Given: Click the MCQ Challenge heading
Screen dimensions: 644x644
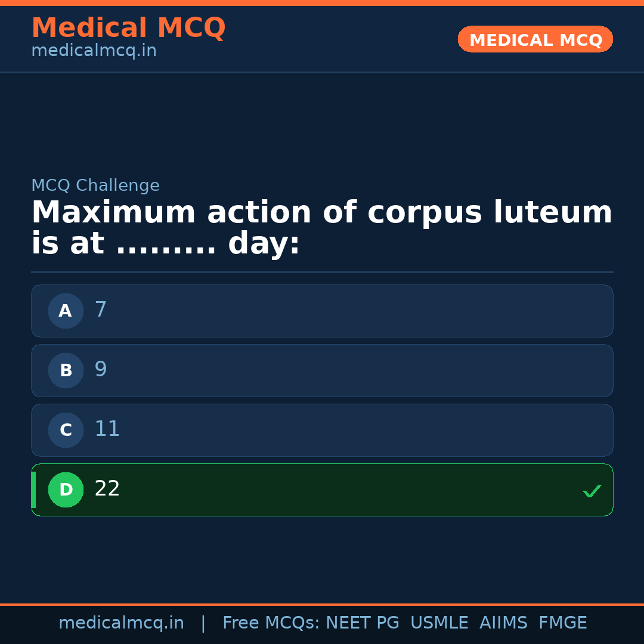Looking at the screenshot, I should [x=95, y=185].
